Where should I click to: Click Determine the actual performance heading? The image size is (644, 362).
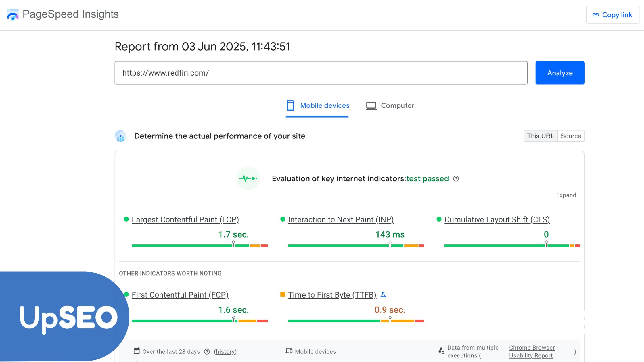click(x=220, y=136)
